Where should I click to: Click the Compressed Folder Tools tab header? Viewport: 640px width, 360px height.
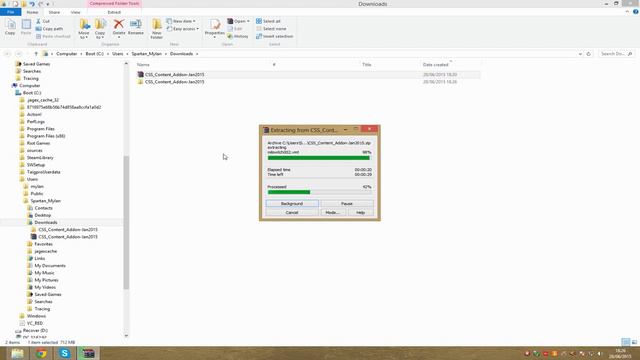pyautogui.click(x=114, y=4)
